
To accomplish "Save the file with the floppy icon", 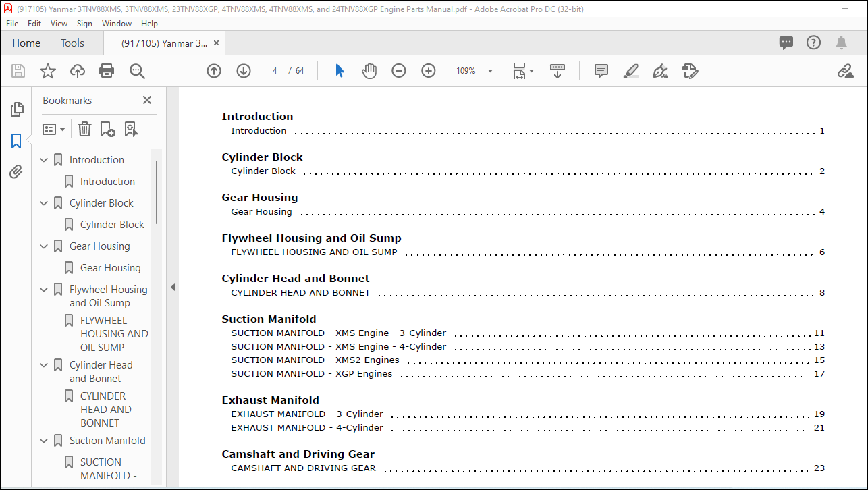I will click(18, 71).
